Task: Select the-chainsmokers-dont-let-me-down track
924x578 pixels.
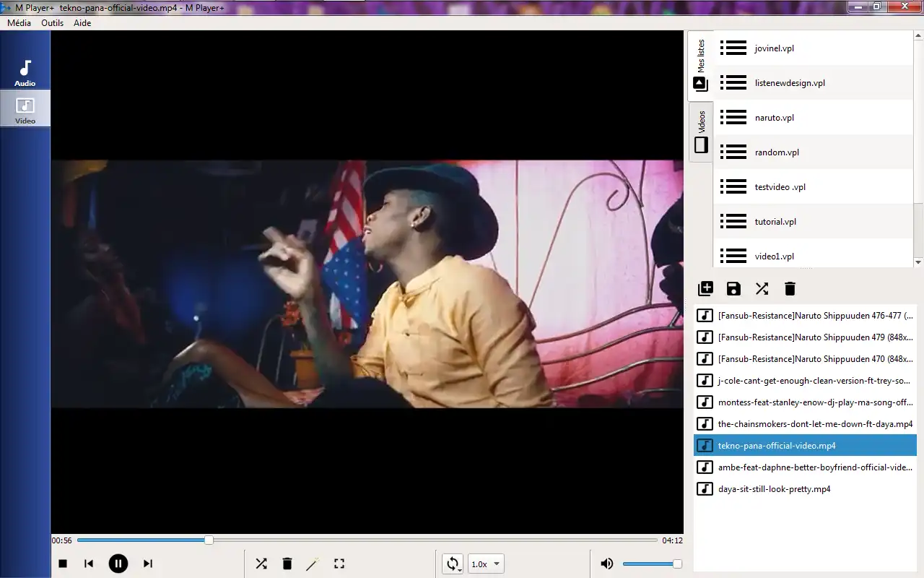Action: point(805,424)
